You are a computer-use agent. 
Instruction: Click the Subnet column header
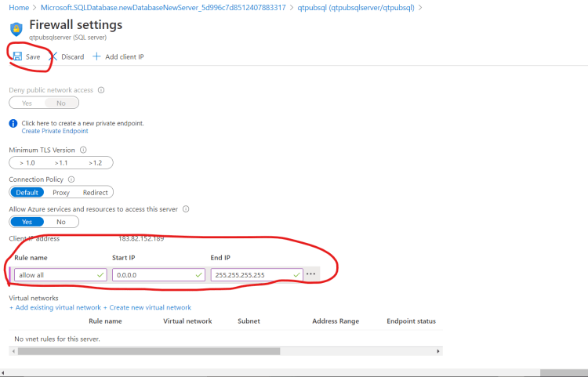[249, 321]
